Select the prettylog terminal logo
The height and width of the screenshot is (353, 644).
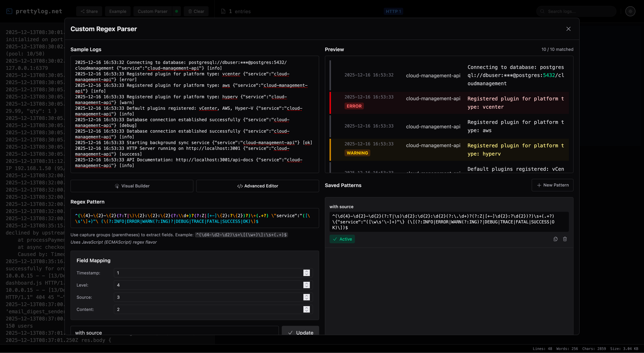(x=9, y=11)
